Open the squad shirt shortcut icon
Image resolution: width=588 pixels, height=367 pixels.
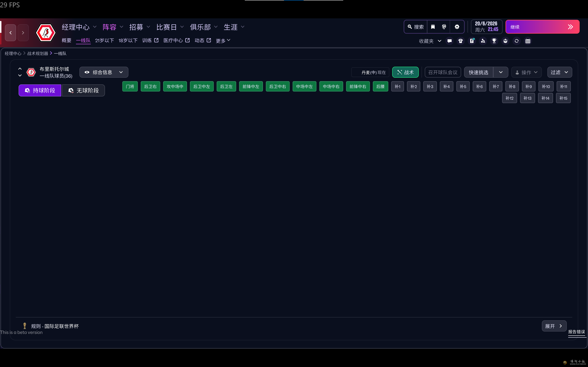(x=460, y=41)
